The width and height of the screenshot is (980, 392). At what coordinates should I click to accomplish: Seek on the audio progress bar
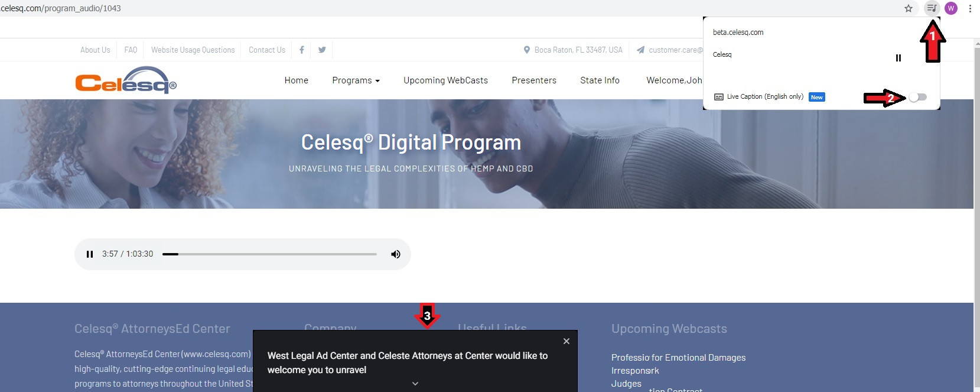[269, 254]
